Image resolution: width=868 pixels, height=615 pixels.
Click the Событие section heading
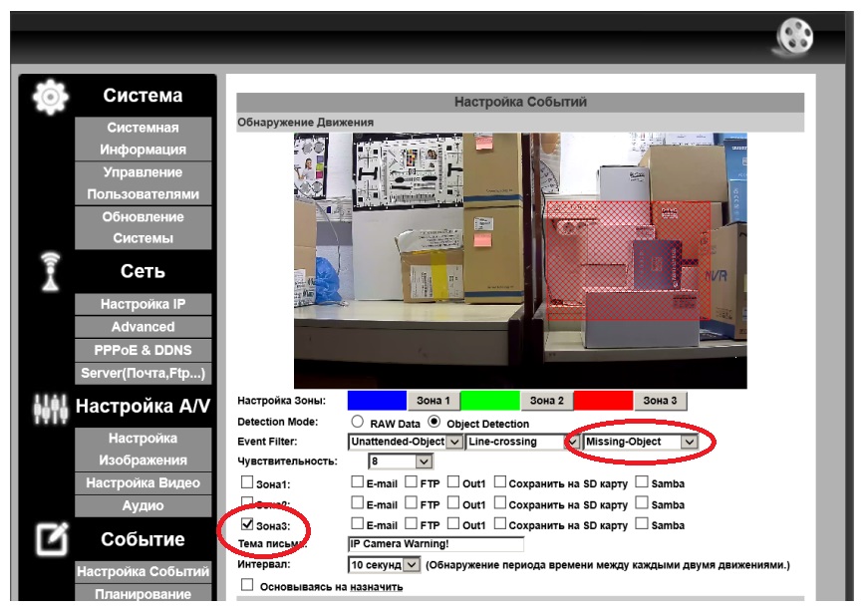pos(143,539)
